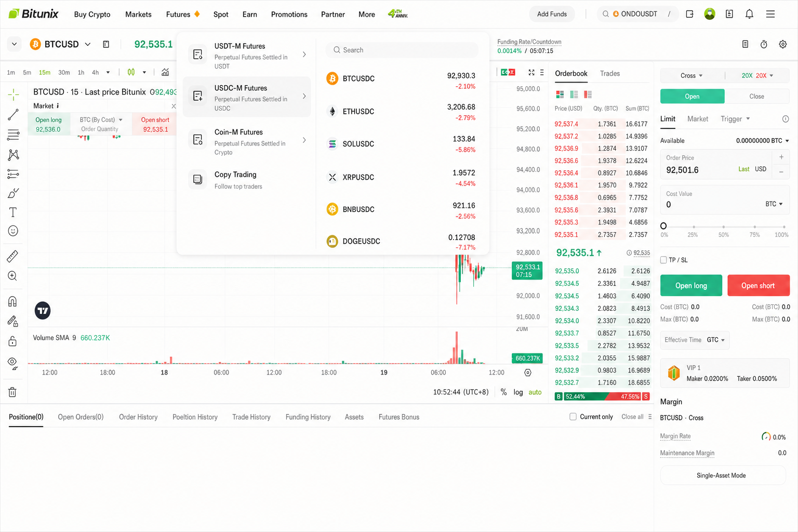The width and height of the screenshot is (798, 532).
Task: Toggle log scale on the chart
Action: point(518,392)
